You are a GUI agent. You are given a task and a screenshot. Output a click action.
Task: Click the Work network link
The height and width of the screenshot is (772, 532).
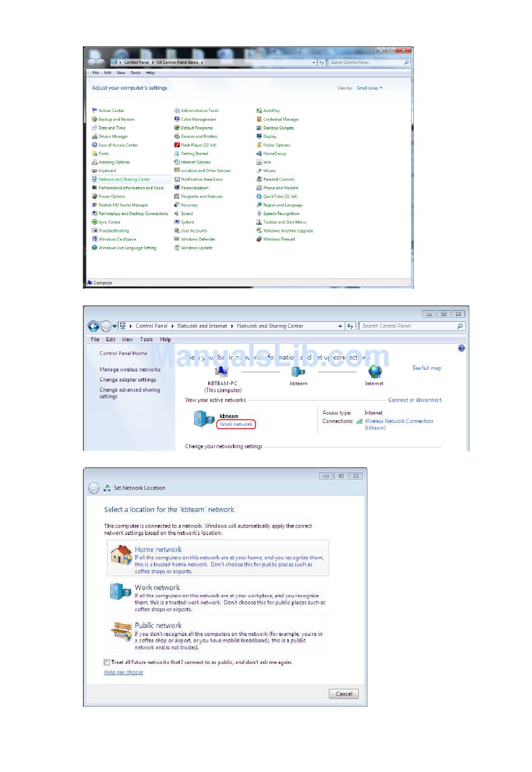tap(236, 424)
